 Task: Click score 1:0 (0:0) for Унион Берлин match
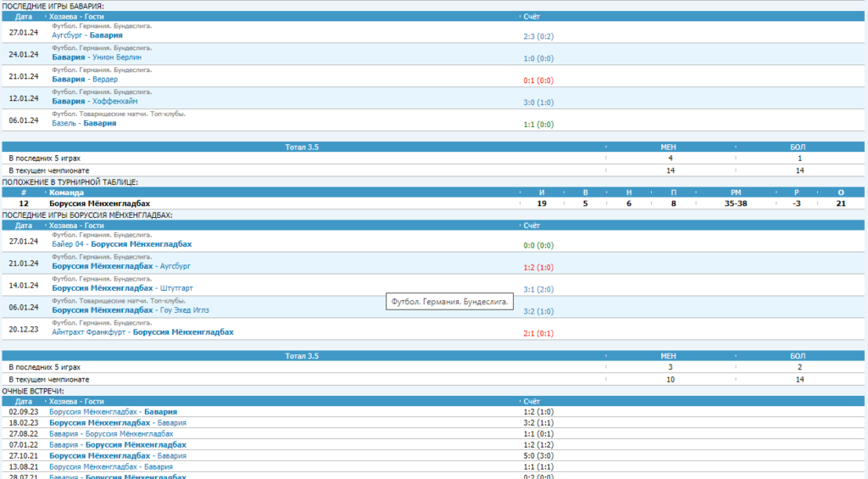click(x=538, y=58)
